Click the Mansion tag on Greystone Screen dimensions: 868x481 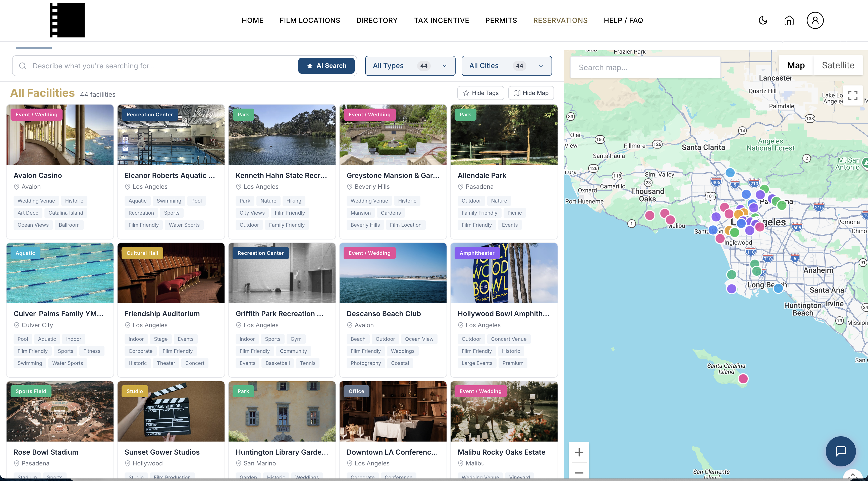point(361,213)
